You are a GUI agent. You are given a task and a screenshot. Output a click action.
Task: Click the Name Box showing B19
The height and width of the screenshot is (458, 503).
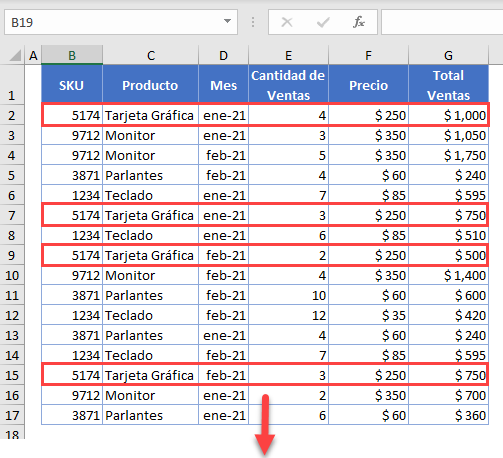(121, 22)
